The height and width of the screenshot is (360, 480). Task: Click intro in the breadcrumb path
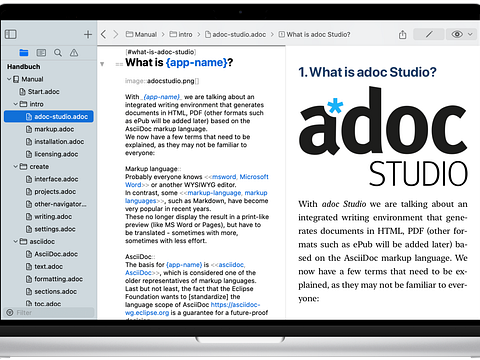pos(181,34)
